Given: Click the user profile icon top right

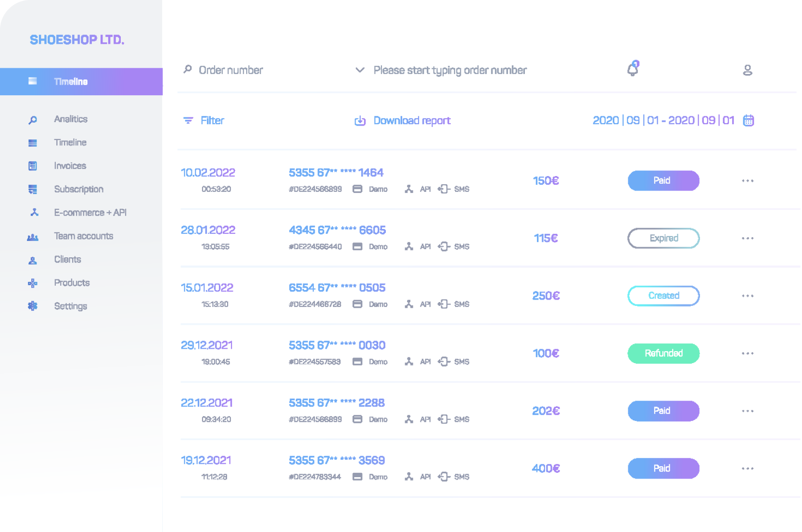Looking at the screenshot, I should 747,70.
